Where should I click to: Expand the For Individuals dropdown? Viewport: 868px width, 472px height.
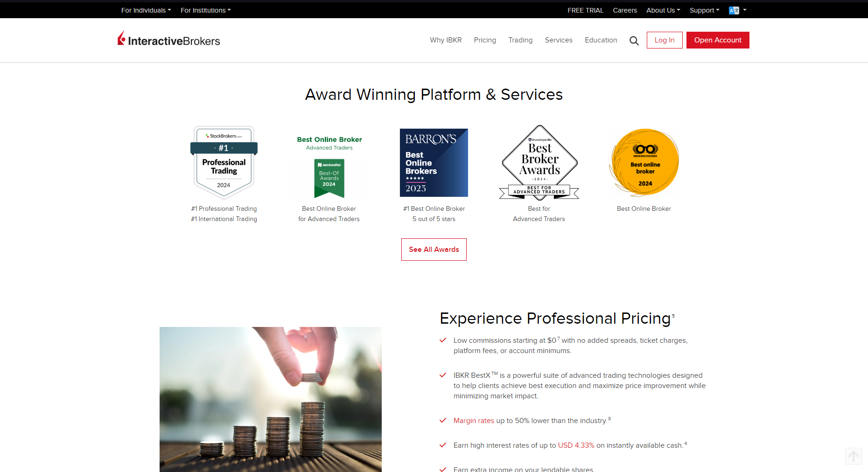146,10
